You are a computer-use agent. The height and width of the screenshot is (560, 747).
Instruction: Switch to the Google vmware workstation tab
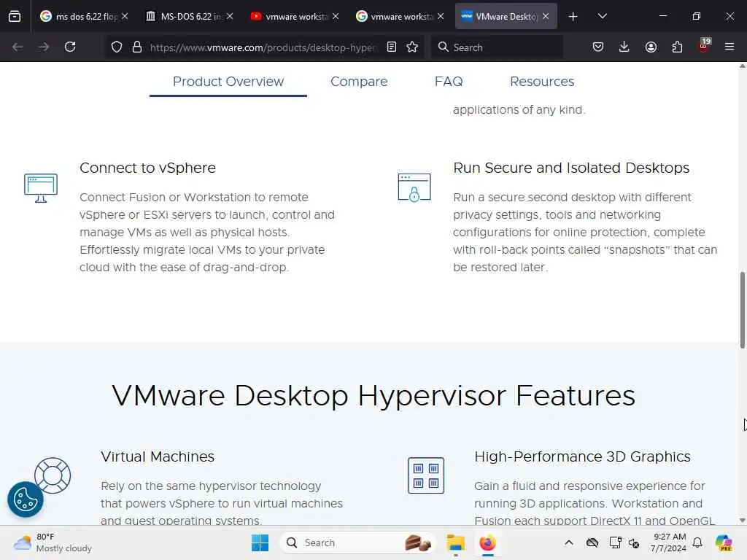coord(399,16)
